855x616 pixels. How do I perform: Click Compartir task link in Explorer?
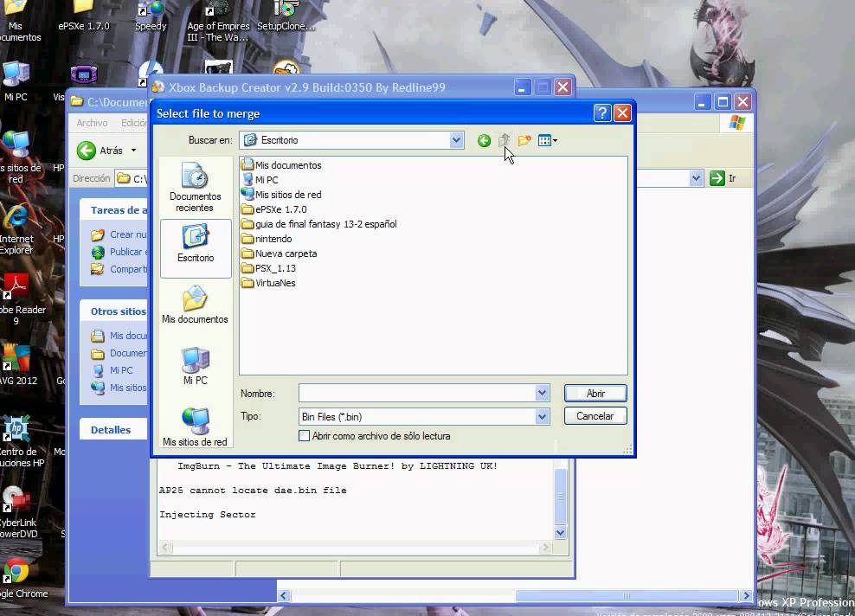(120, 269)
